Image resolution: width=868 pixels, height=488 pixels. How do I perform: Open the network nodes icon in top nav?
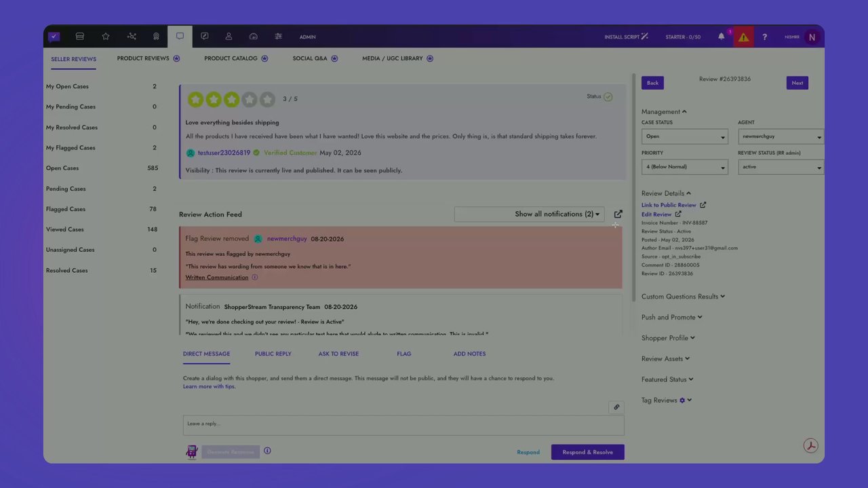[x=132, y=37]
